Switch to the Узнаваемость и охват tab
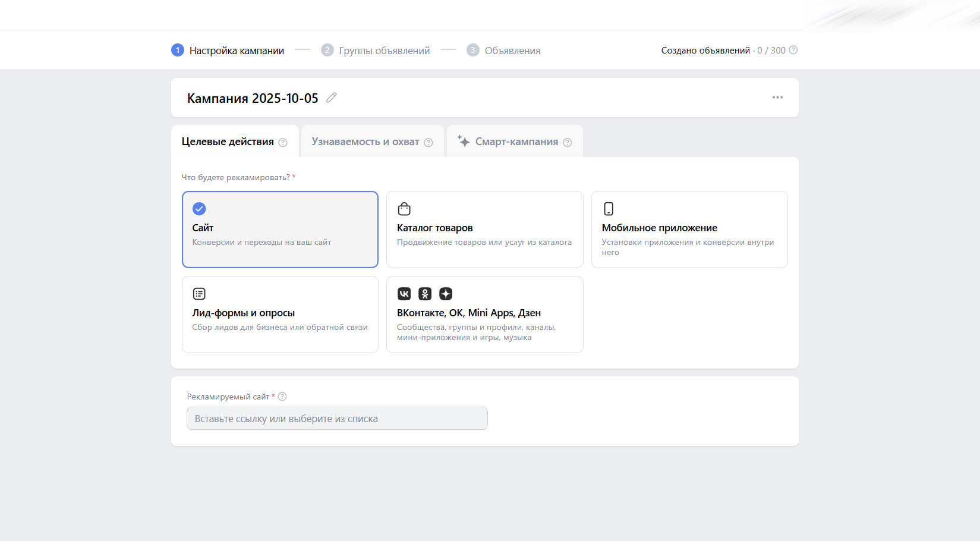This screenshot has height=541, width=980. click(365, 141)
